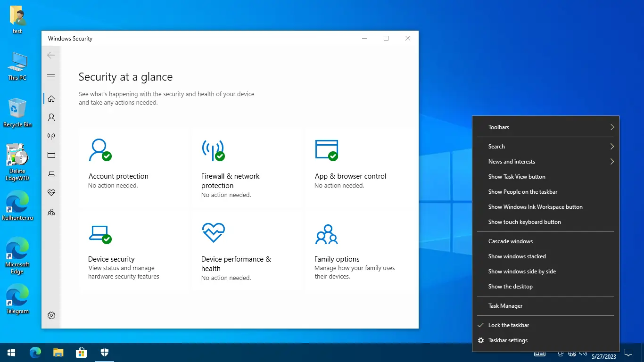This screenshot has height=362, width=644.
Task: Expand the Toolbars submenu
Action: coord(545,127)
